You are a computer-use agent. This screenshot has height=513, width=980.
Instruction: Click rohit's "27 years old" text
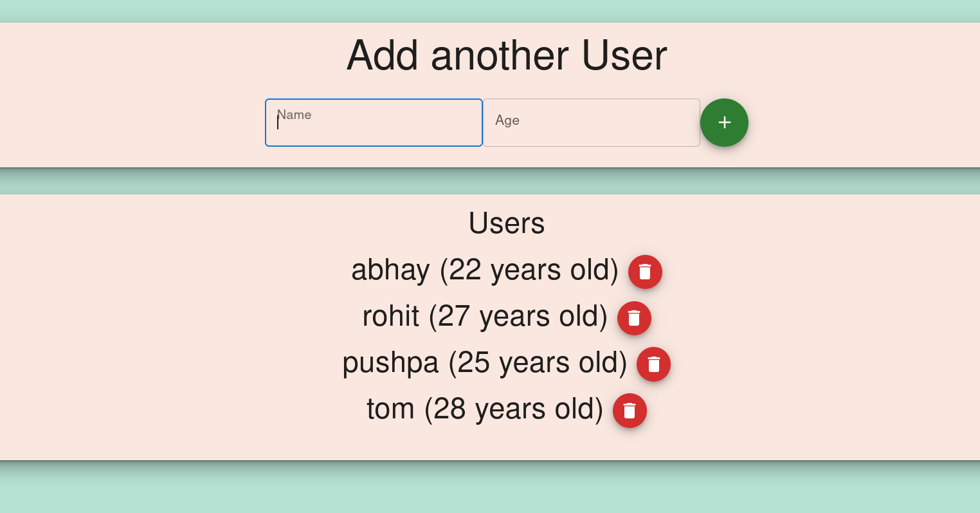click(x=518, y=316)
